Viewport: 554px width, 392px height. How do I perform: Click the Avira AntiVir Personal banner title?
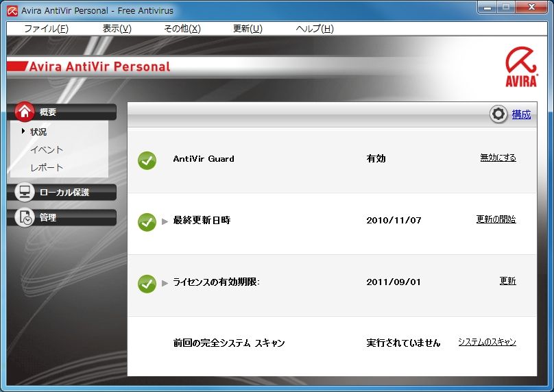(99, 66)
